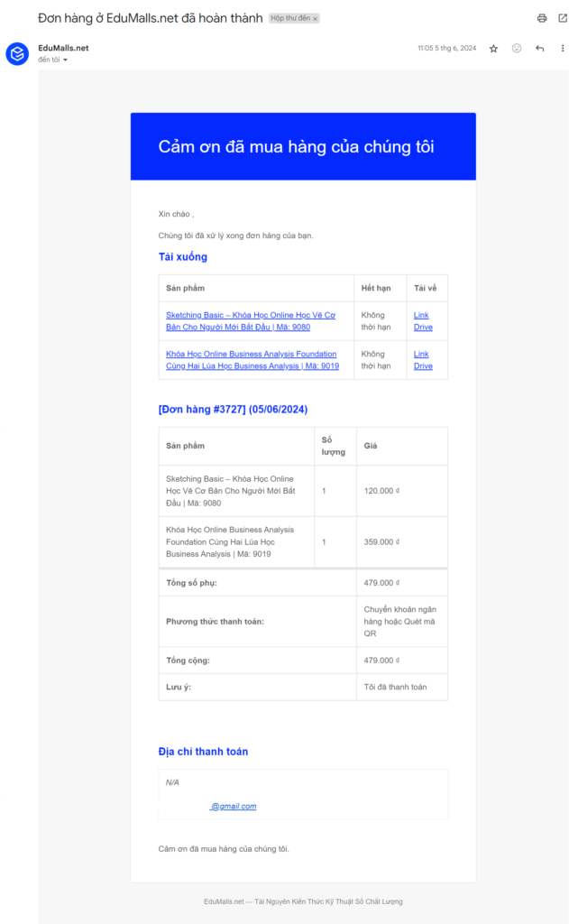
Task: Print this email
Action: coord(542,18)
